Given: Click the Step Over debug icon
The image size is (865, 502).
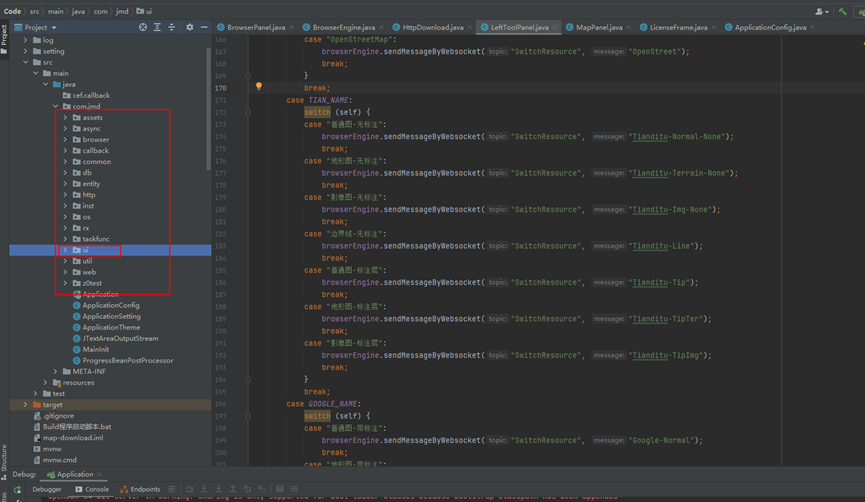Looking at the screenshot, I should pos(190,489).
